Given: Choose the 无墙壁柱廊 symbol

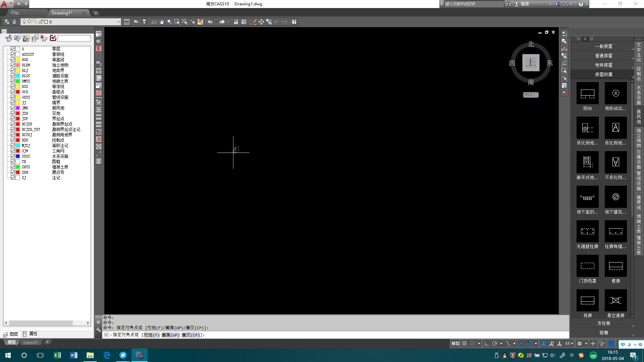Looking at the screenshot, I should point(587,232).
